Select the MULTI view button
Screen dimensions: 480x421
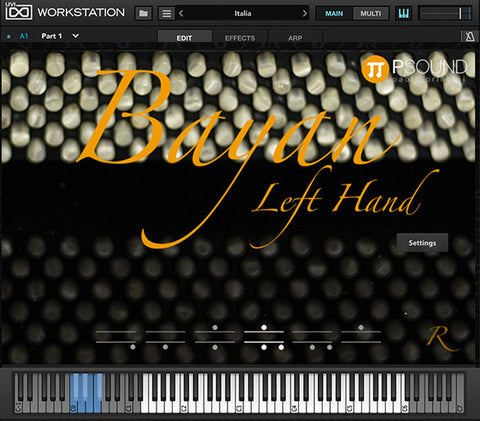pyautogui.click(x=370, y=13)
